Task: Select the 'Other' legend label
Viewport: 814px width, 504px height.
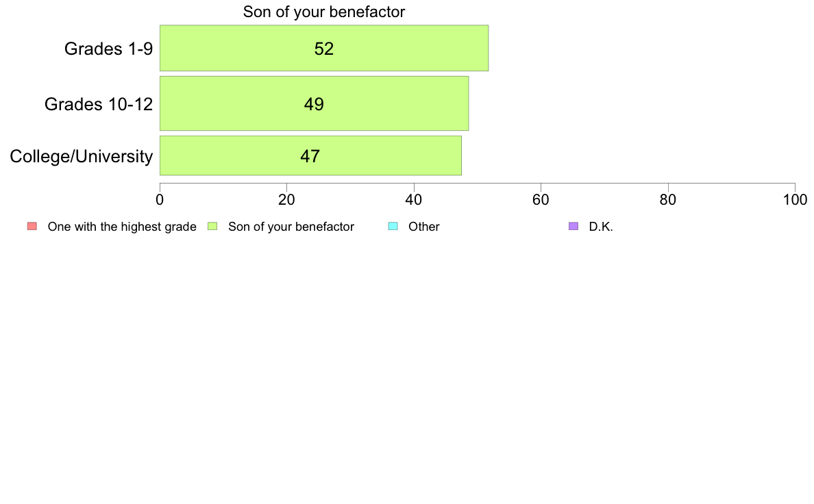Action: [x=424, y=227]
